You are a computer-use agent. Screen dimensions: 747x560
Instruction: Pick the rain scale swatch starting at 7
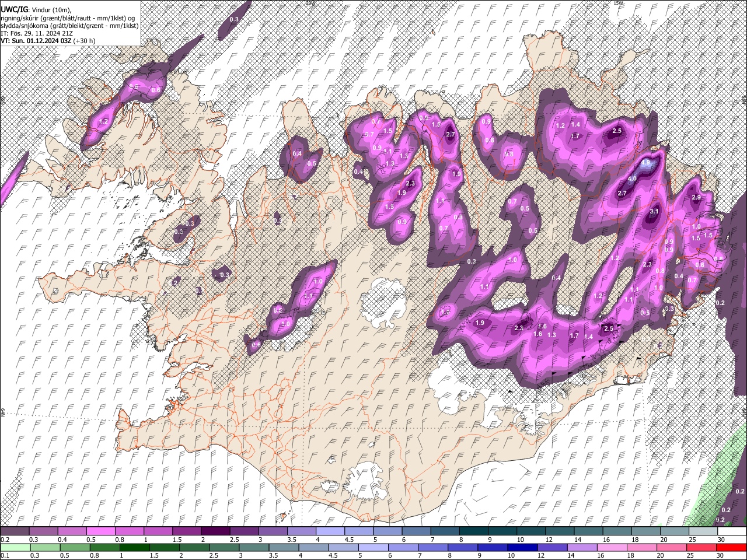click(433, 547)
